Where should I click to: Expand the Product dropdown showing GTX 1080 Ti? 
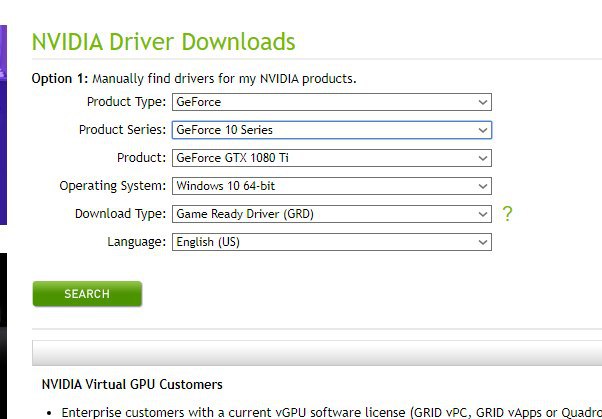[332, 158]
